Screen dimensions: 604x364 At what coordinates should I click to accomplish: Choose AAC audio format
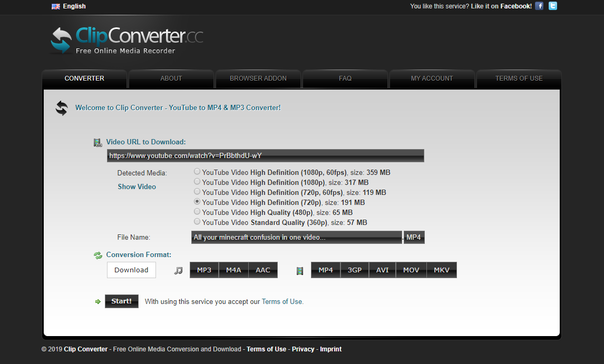[x=263, y=270]
